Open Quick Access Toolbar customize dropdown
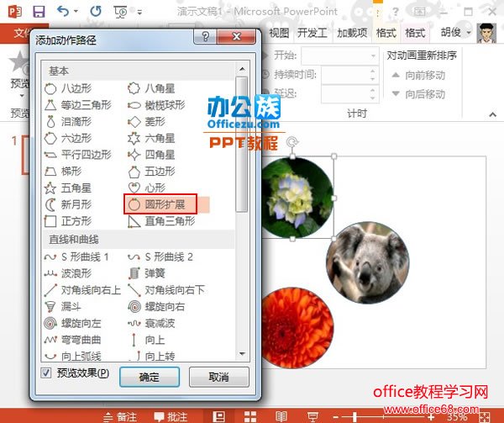Viewport: 504px width, 423px height. [139, 13]
